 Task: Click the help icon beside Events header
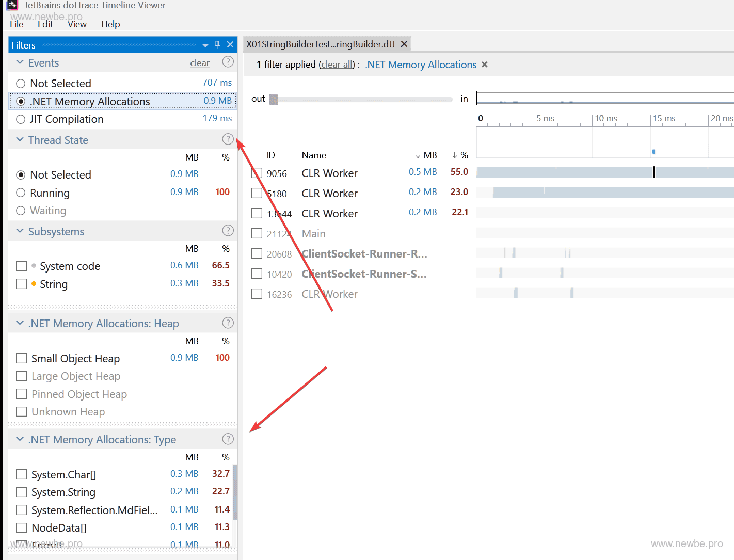click(228, 62)
